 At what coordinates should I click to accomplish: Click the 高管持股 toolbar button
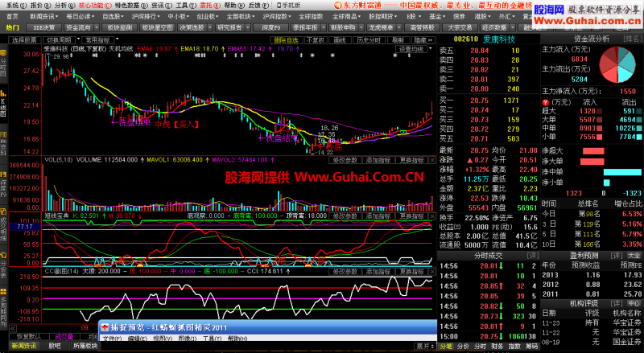pos(421,27)
